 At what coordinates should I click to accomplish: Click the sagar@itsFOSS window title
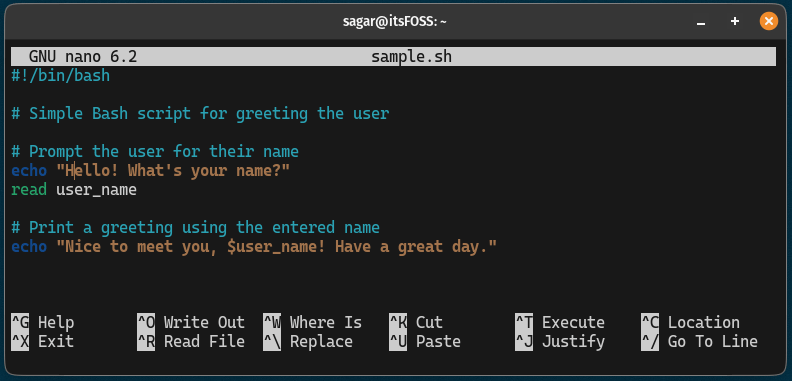pyautogui.click(x=394, y=21)
